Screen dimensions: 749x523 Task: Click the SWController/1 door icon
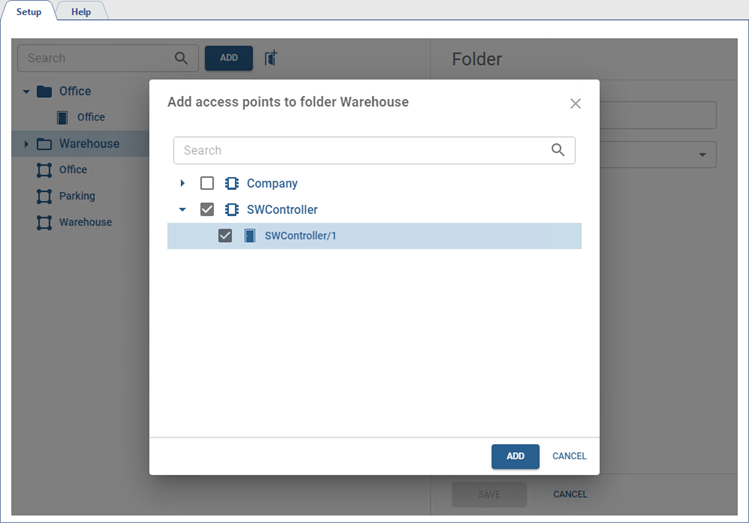click(x=250, y=236)
